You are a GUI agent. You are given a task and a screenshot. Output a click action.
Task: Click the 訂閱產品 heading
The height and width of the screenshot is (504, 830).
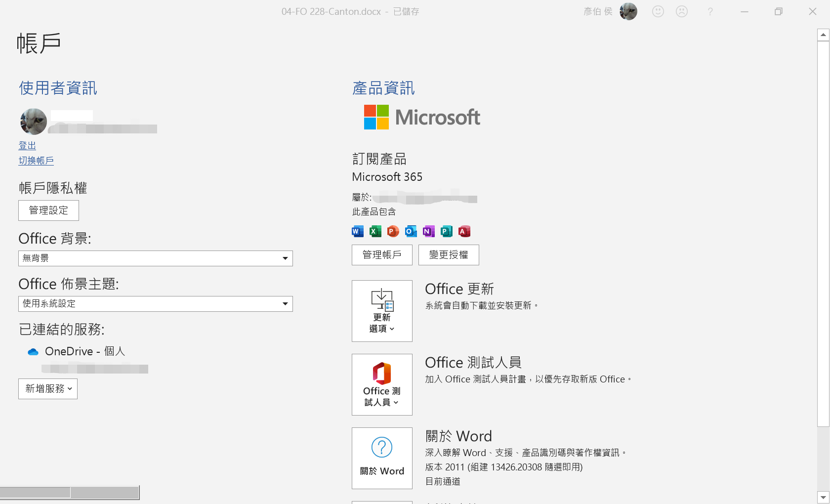pos(379,159)
